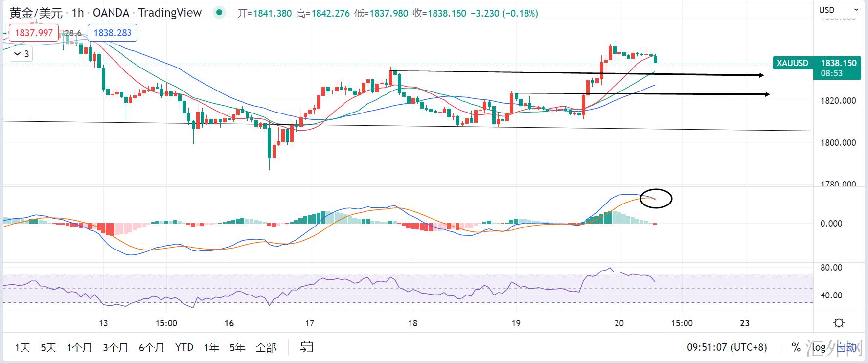Click the 5年 time range

[x=237, y=347]
